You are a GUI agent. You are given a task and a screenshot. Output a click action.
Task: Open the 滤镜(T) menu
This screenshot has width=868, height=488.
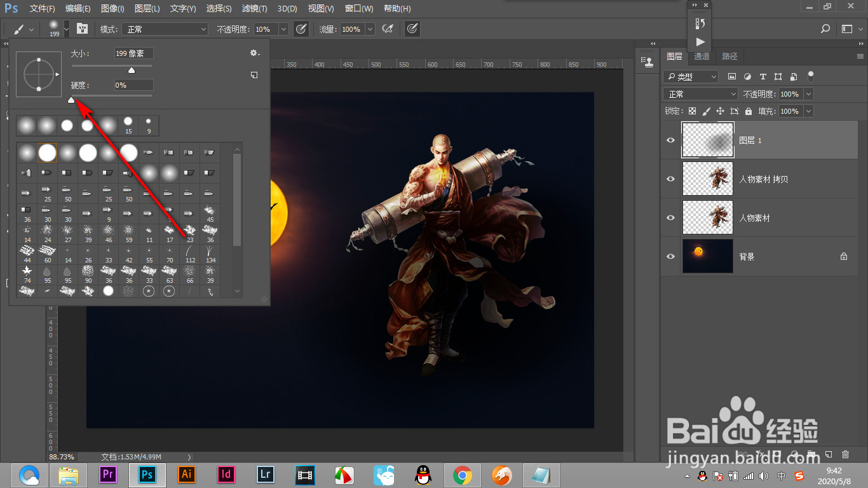[x=254, y=9]
